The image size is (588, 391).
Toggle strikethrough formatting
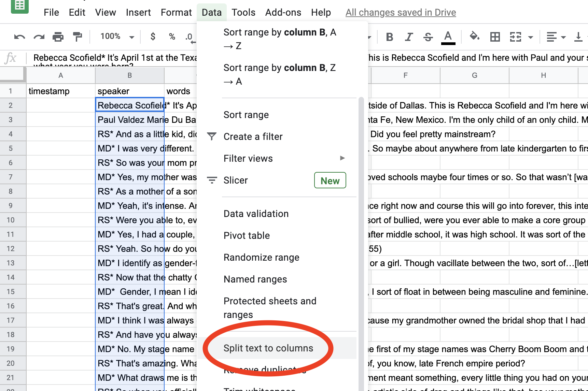(428, 37)
